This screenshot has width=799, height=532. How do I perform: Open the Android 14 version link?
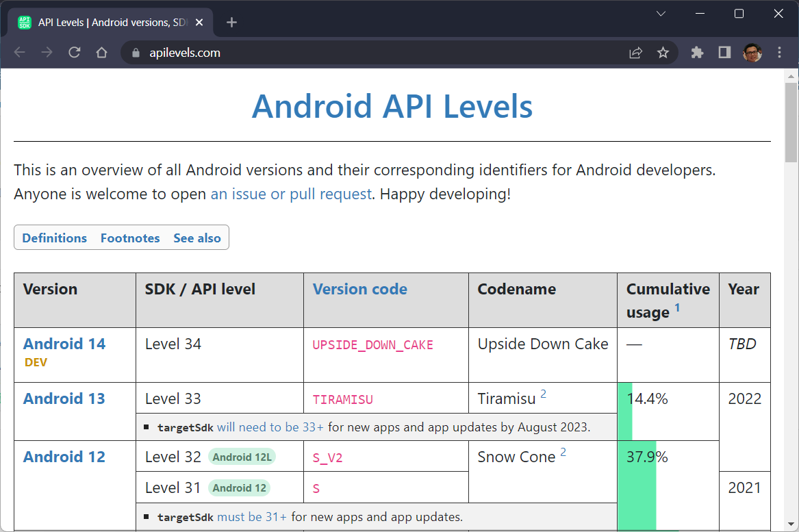(64, 344)
